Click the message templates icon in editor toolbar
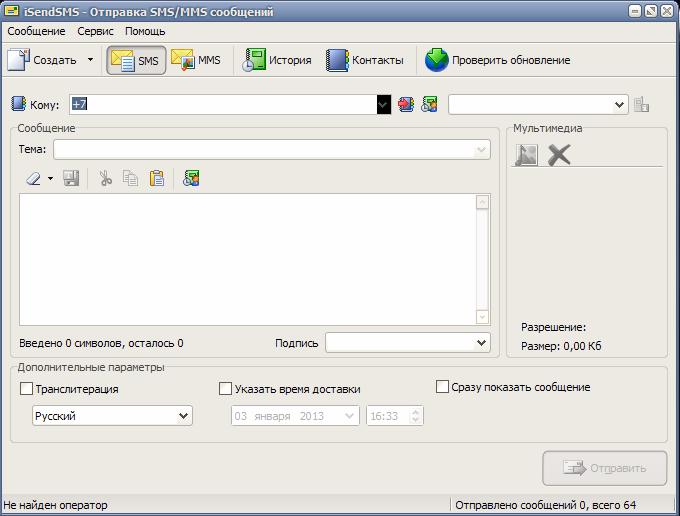This screenshot has width=680, height=516. (191, 178)
